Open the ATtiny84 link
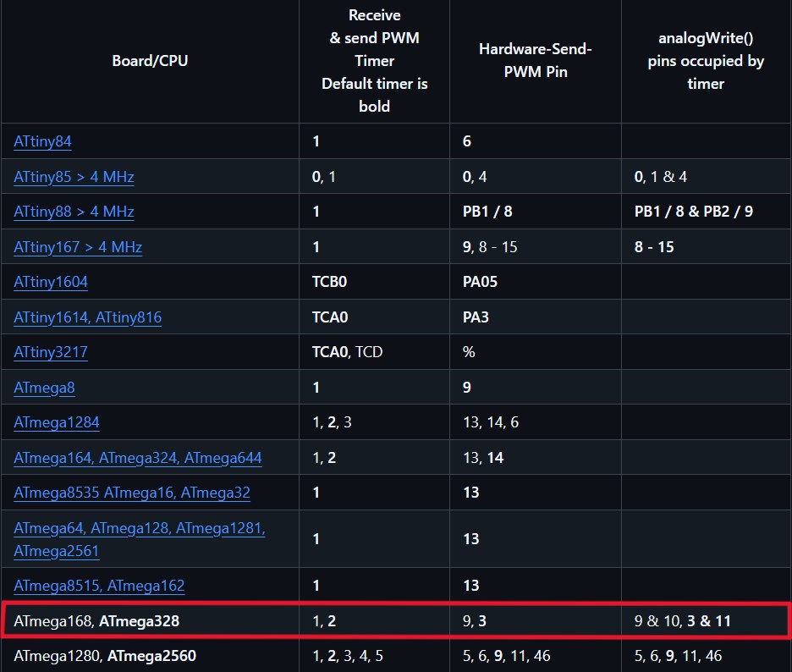792x672 pixels. click(42, 141)
